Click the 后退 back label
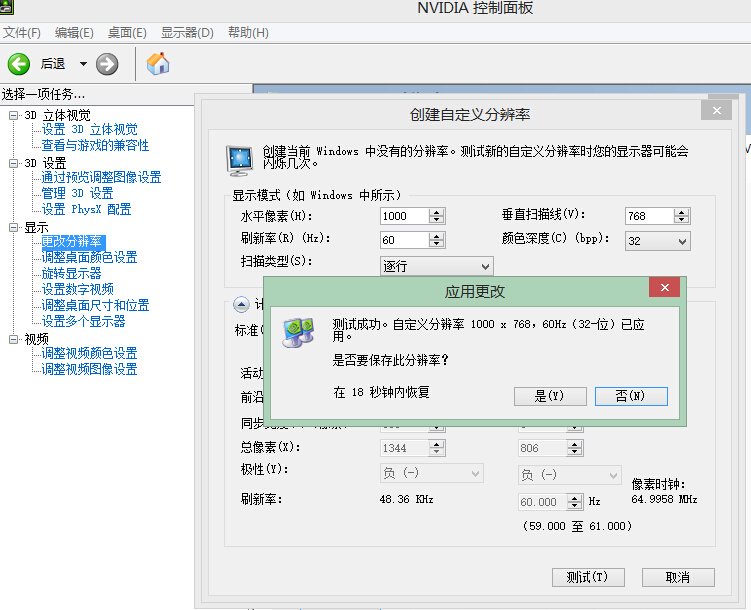751x610 pixels. [x=53, y=64]
